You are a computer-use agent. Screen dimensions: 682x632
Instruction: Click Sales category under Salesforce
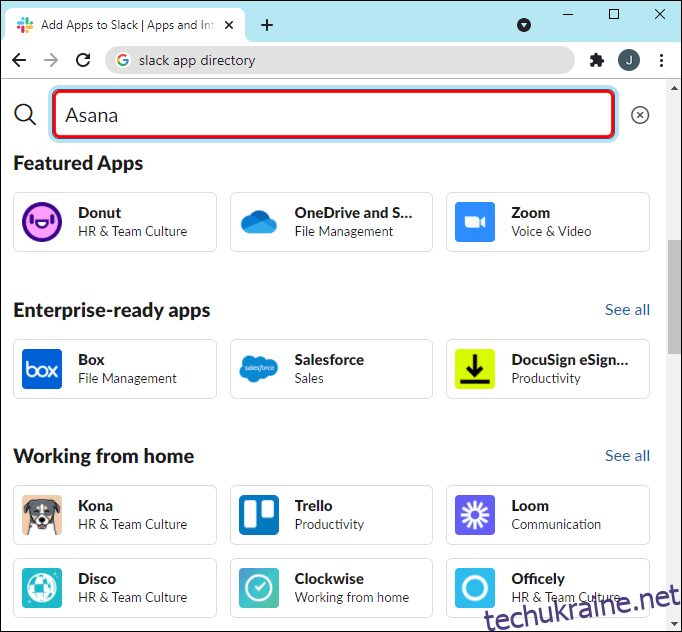(309, 378)
